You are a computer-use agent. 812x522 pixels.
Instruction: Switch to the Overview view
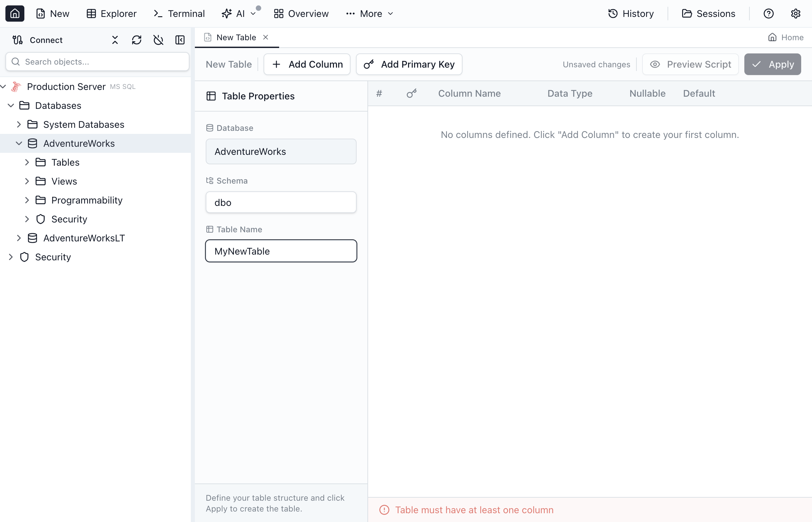(301, 14)
